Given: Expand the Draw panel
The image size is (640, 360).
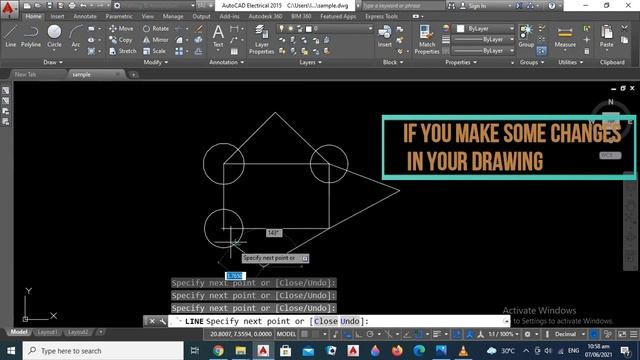Looking at the screenshot, I should 53,62.
